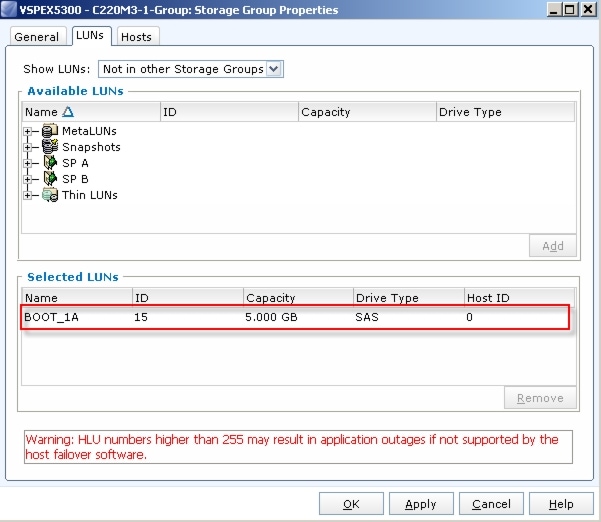This screenshot has width=601, height=522.
Task: Click Selected LUNs Drive Type header
Action: [409, 298]
